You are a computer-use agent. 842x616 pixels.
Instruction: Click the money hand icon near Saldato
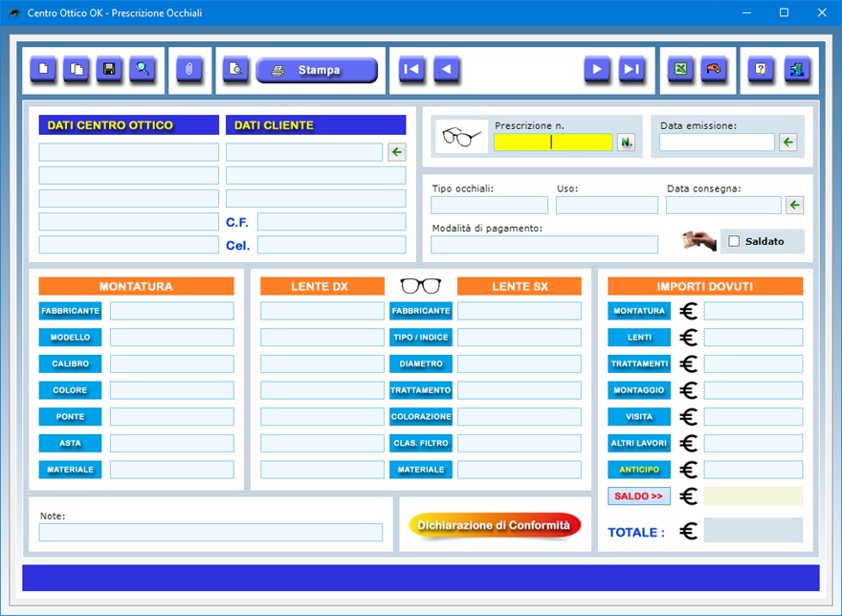(698, 241)
